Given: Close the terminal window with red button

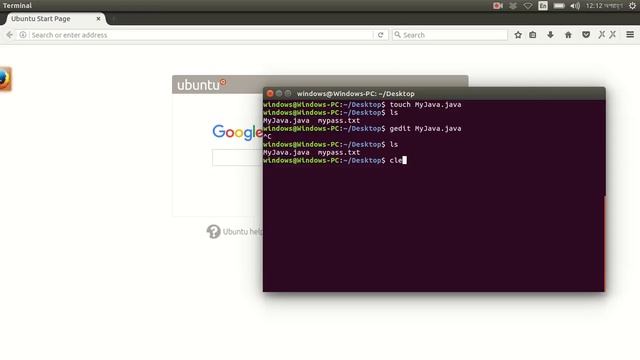Looking at the screenshot, I should pyautogui.click(x=270, y=93).
